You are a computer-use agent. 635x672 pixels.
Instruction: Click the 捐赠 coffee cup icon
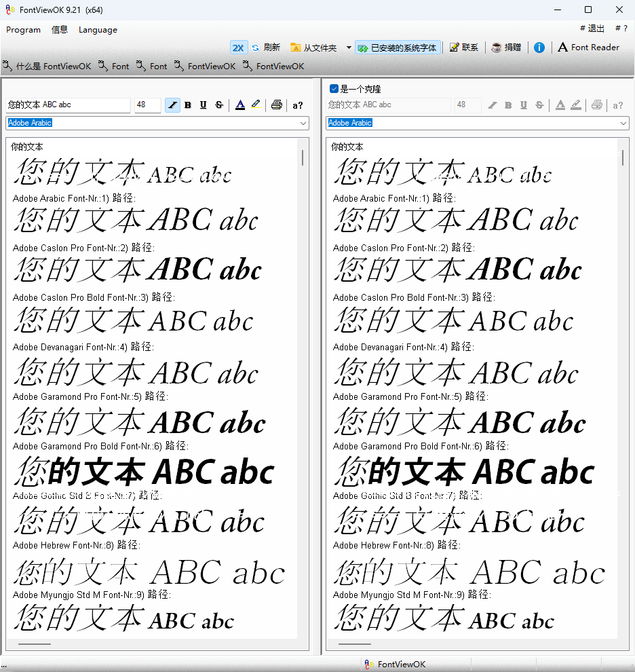[497, 48]
